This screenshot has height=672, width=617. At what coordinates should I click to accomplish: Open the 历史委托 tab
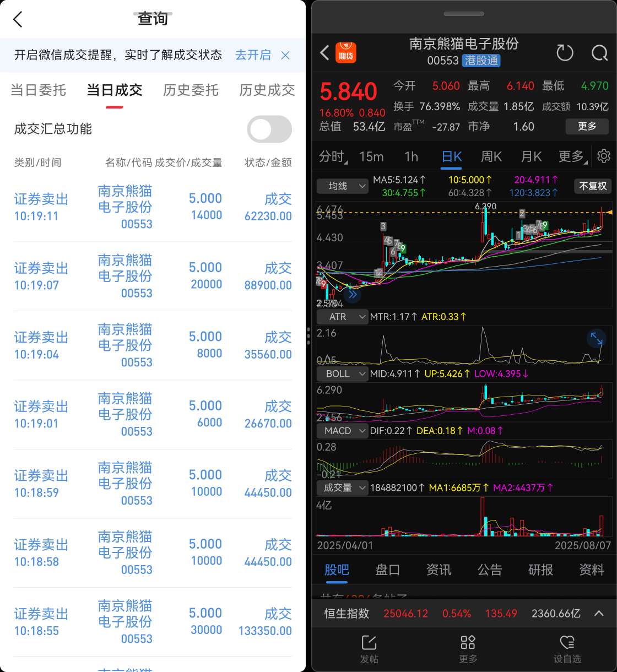(x=191, y=90)
